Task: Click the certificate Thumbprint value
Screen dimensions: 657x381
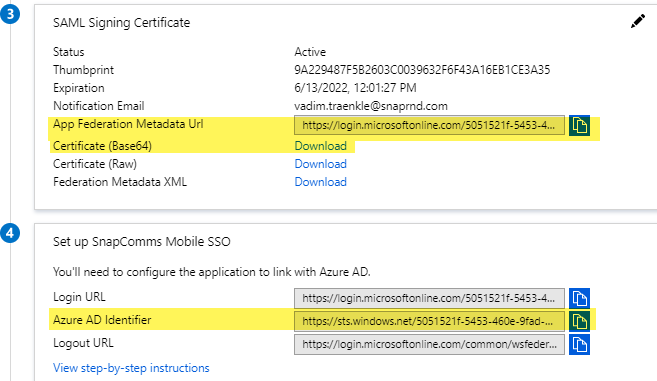Action: 422,70
